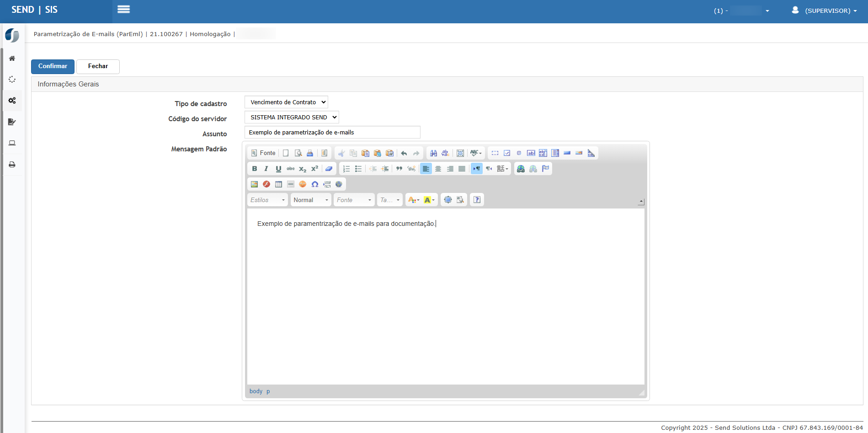Apply italic formatting in the editor
Image resolution: width=868 pixels, height=433 pixels.
[266, 169]
